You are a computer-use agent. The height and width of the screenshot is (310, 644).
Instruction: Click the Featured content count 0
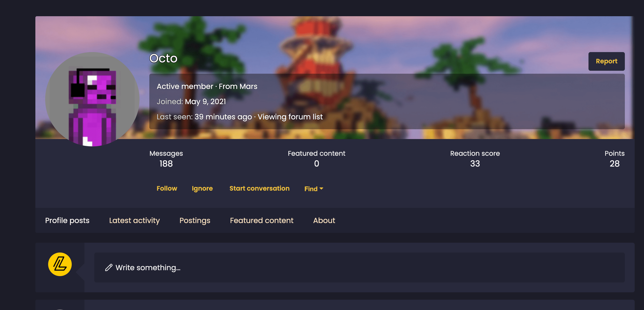coord(316,164)
